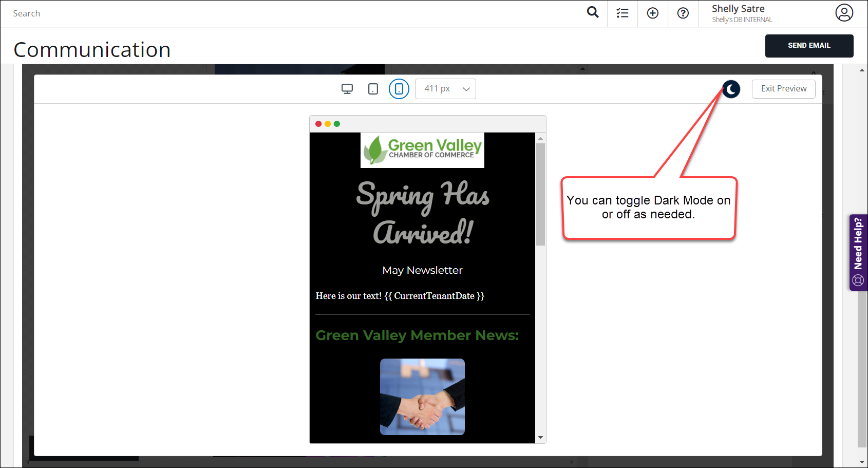Screen dimensions: 868x468
Task: Switch to desktop preview view
Action: [347, 89]
